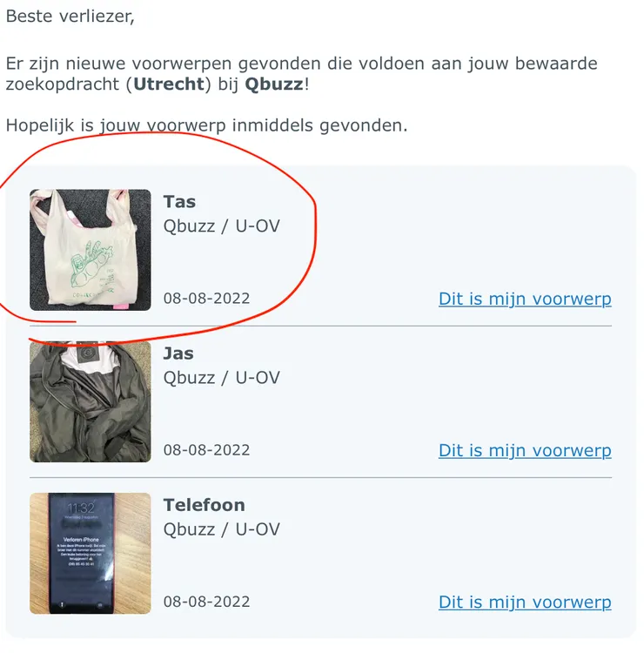Open the lost iPhone photo thumbnail
The height and width of the screenshot is (653, 644).
click(x=91, y=553)
